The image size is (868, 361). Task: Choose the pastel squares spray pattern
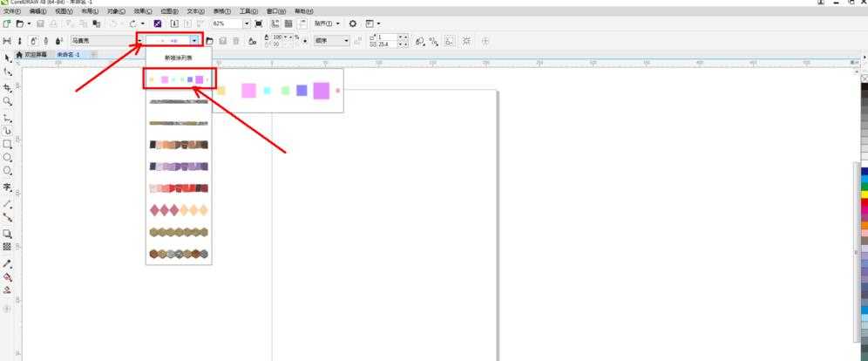(x=178, y=79)
